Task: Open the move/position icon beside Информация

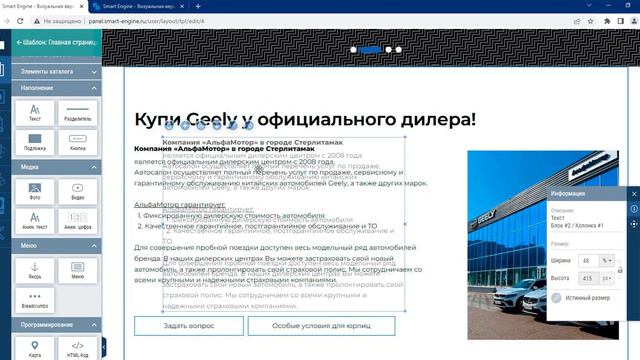Action: (634, 224)
